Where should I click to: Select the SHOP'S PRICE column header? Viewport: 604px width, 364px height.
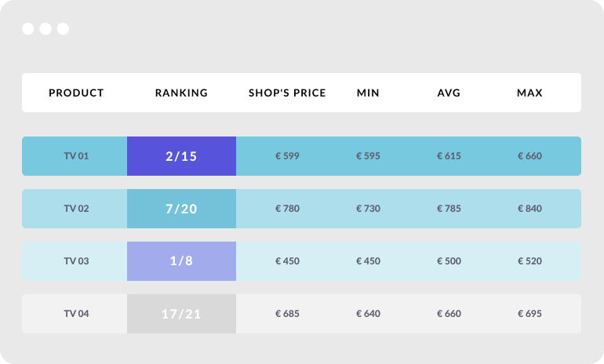(x=287, y=93)
